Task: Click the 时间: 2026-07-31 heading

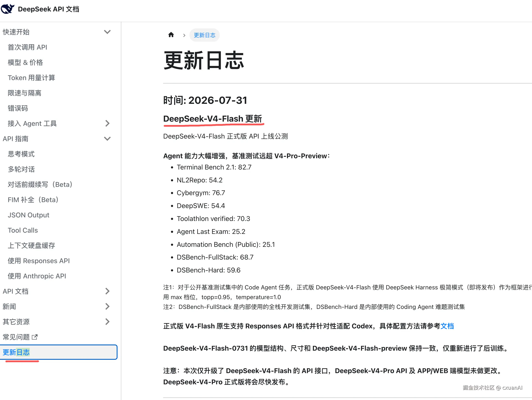Action: point(205,100)
